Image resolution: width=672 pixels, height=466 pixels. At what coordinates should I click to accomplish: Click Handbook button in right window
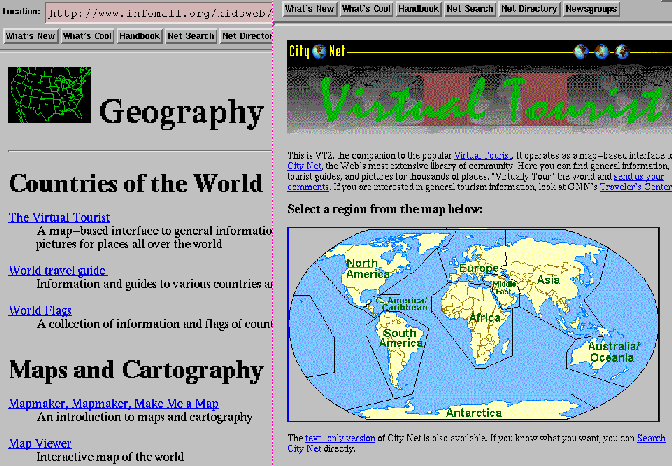418,9
